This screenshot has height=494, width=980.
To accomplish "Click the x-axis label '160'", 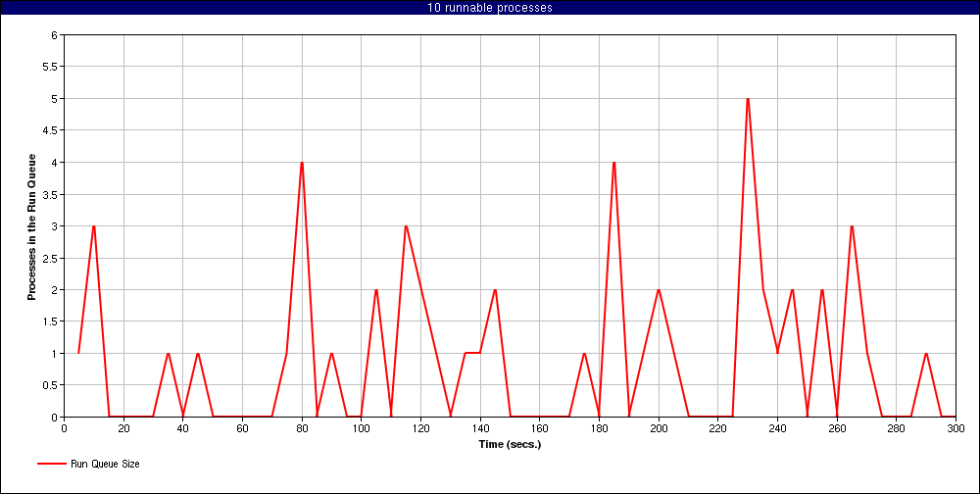I will [539, 429].
